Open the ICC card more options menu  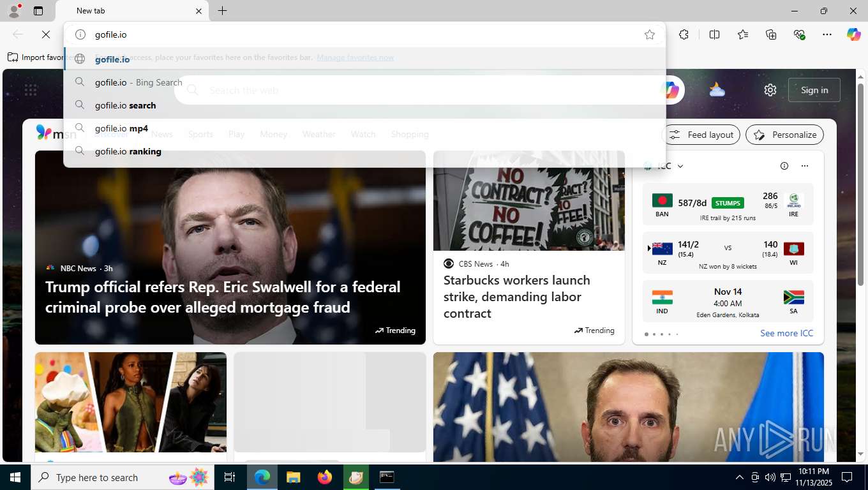[805, 166]
